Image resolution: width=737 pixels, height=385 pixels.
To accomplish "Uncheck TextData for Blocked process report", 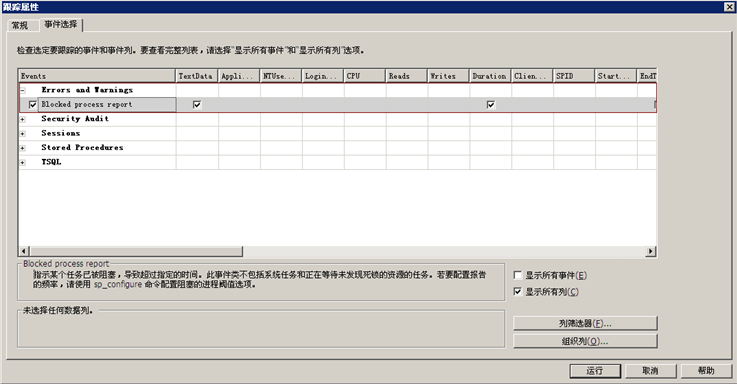I will pos(197,105).
